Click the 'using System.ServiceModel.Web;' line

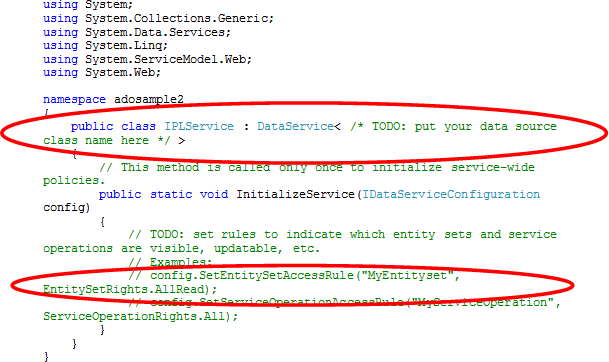[x=148, y=59]
